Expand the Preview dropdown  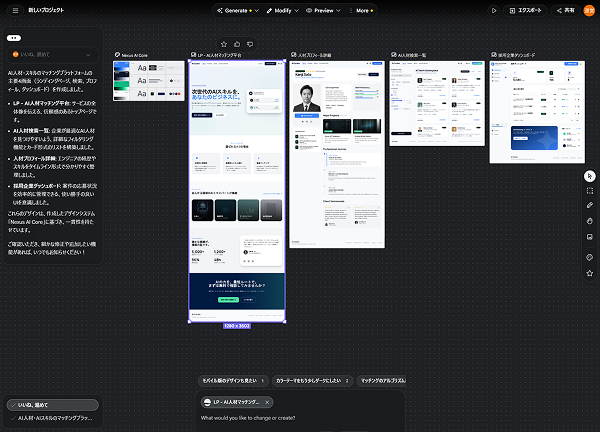[323, 11]
